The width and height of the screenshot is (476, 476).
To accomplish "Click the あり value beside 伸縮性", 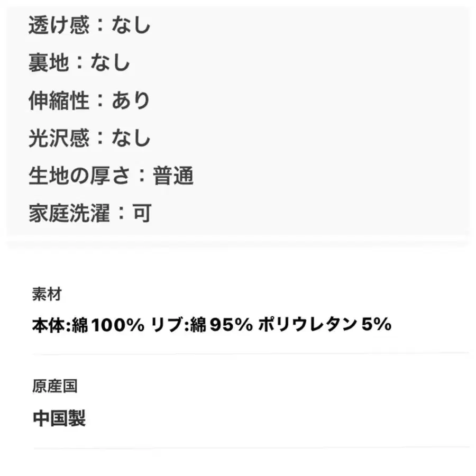I will tap(131, 100).
